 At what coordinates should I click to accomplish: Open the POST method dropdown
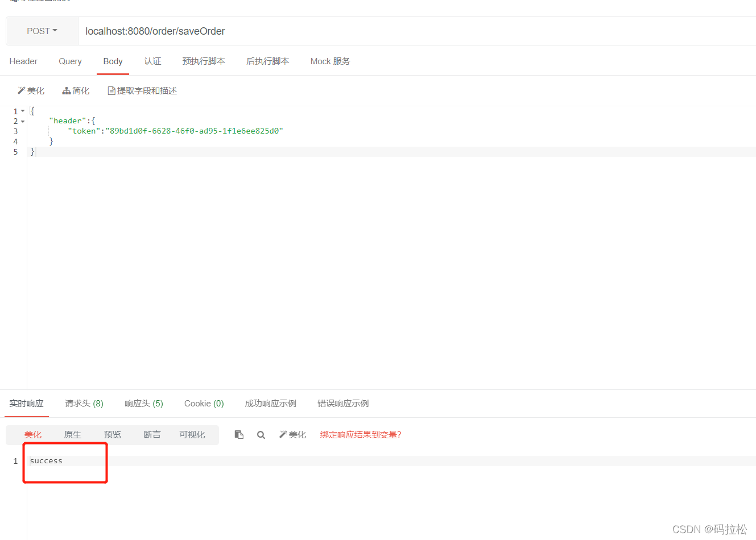[42, 31]
